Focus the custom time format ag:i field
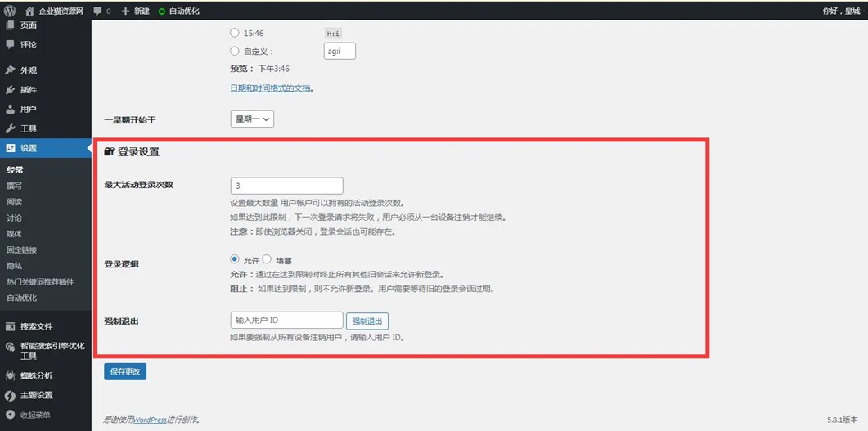Screen dimensions: 868x431 click(x=340, y=51)
